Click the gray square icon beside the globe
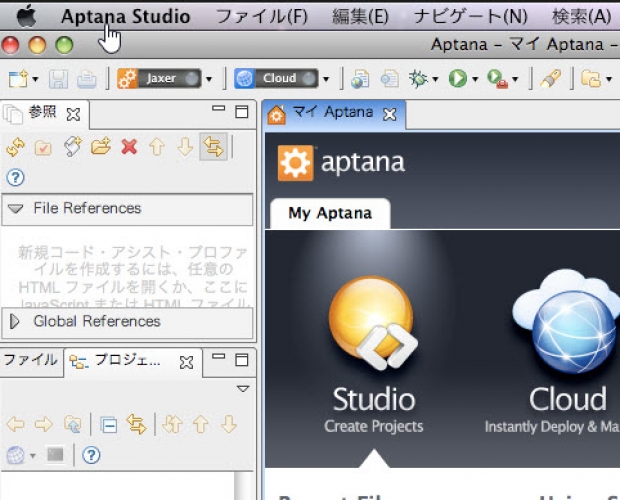The height and width of the screenshot is (500, 620). [55, 455]
